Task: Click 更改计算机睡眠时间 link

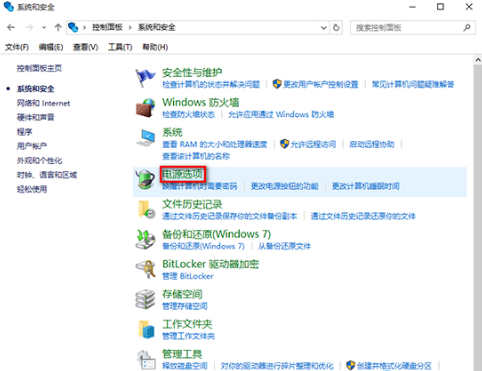Action: pos(366,186)
